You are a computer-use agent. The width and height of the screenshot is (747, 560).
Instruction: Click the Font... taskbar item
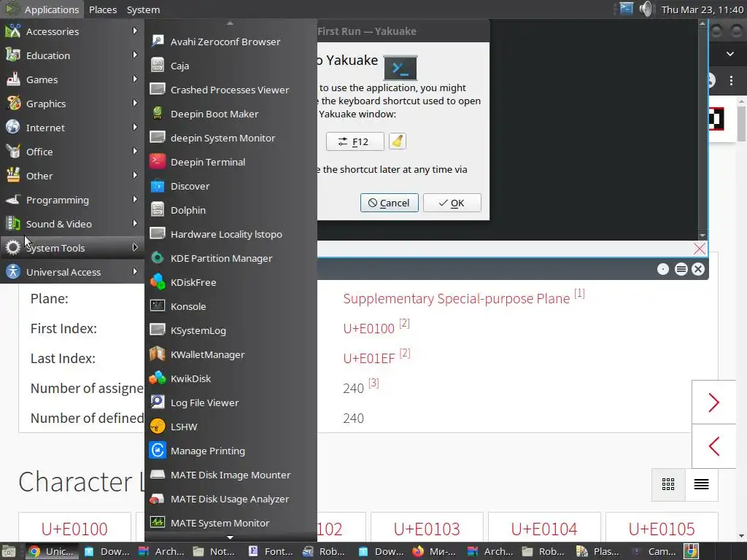pos(271,551)
